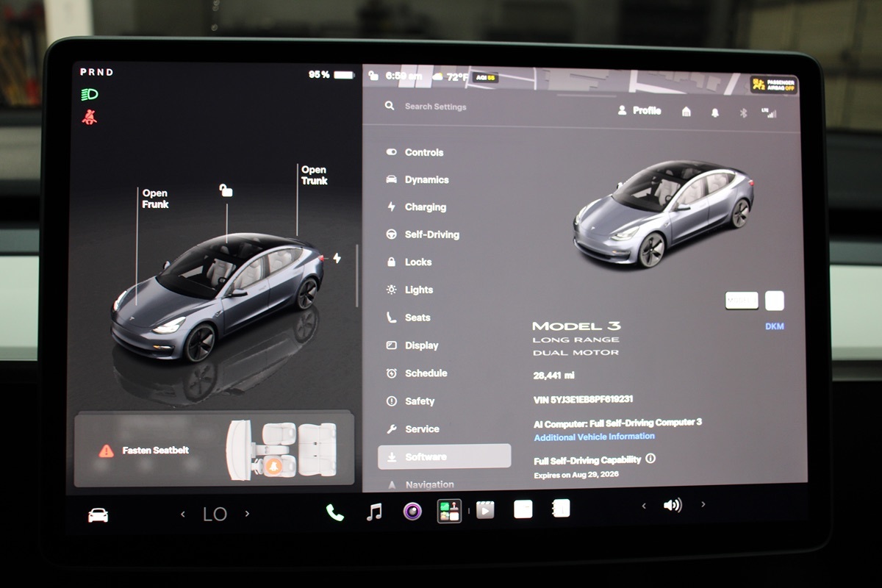
Task: Tap the HomeLink garage icon
Action: coord(686,112)
